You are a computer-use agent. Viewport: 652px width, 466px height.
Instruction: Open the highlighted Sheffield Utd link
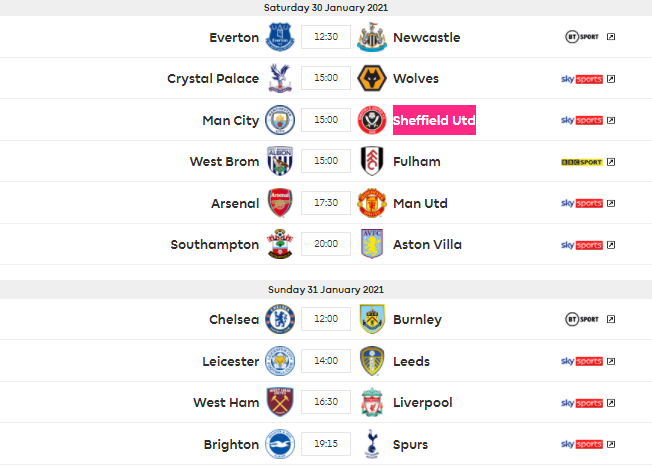tap(434, 121)
